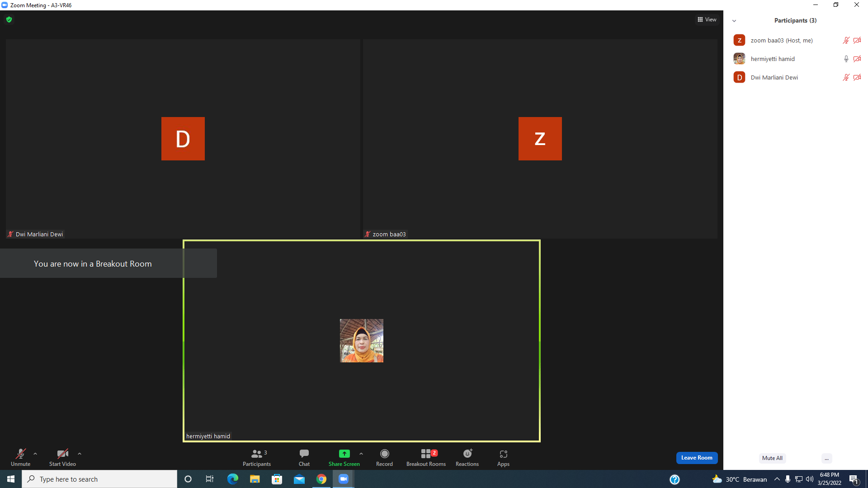Toggle hermiyetti hamid microphone in participant list

click(846, 59)
